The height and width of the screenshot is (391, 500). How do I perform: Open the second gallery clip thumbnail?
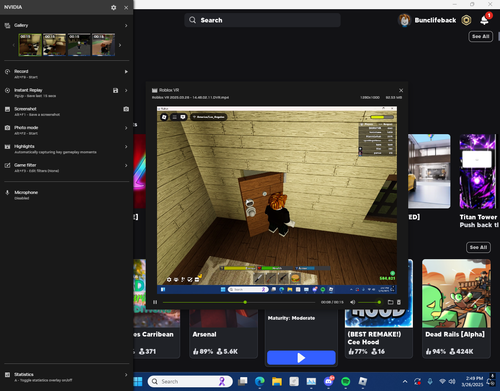coord(54,44)
